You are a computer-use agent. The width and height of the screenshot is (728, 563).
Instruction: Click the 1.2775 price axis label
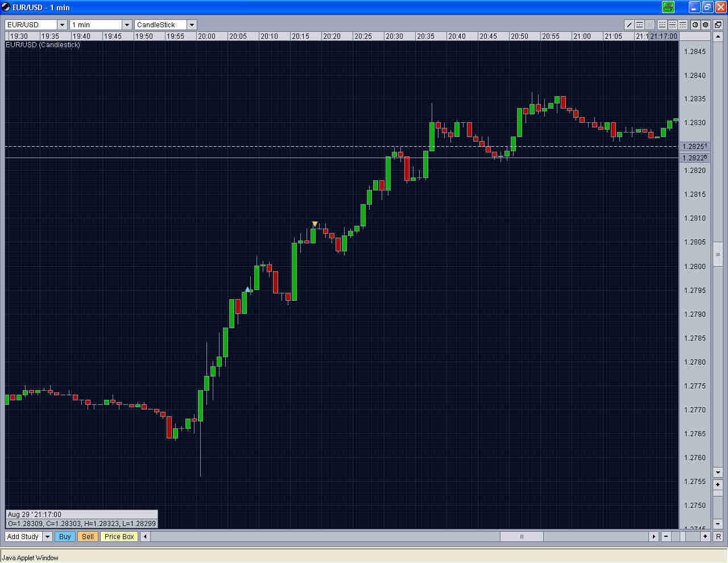click(x=695, y=386)
